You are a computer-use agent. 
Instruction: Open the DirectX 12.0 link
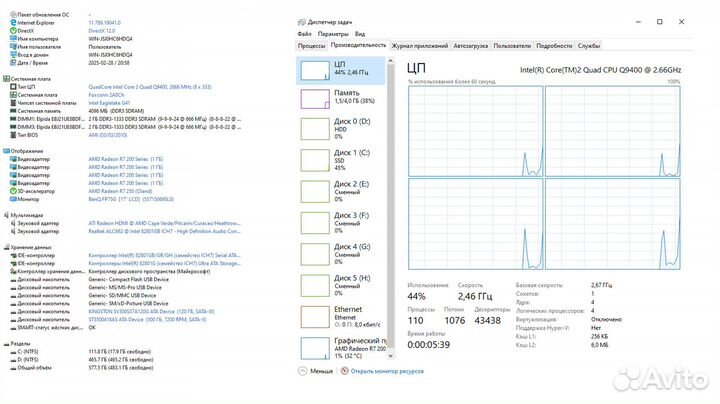tap(102, 31)
